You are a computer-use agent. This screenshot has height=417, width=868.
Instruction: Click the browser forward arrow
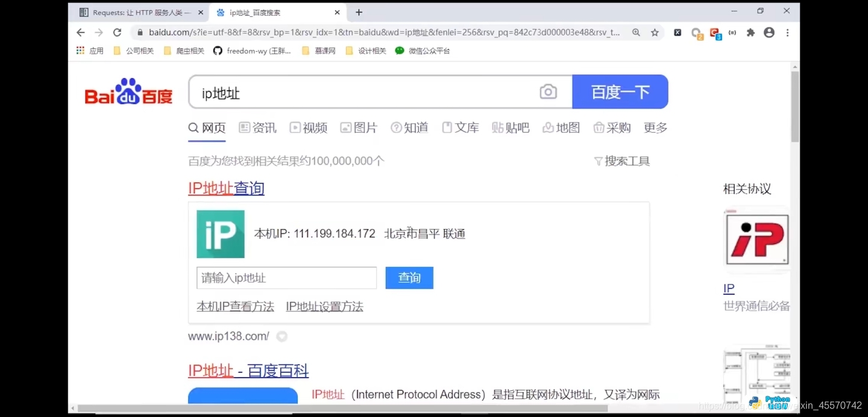pyautogui.click(x=99, y=33)
